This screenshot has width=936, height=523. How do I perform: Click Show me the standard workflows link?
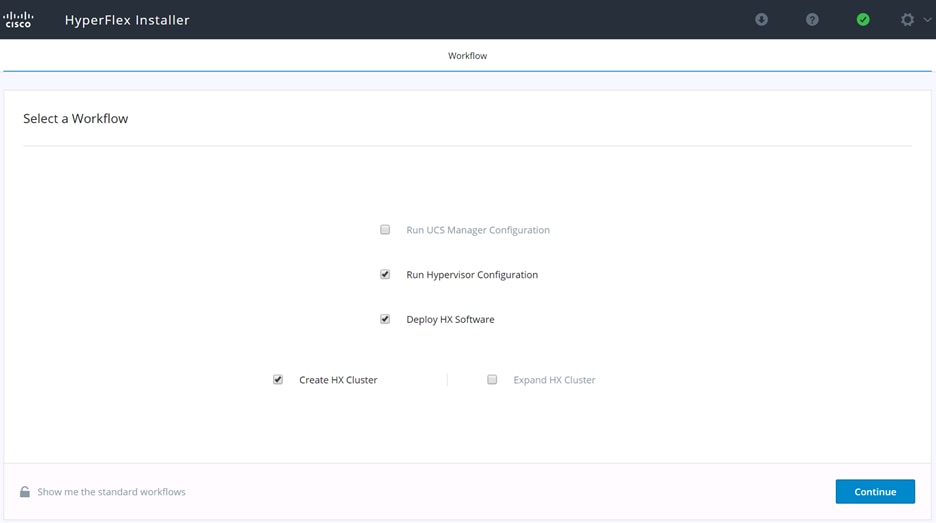tap(112, 492)
